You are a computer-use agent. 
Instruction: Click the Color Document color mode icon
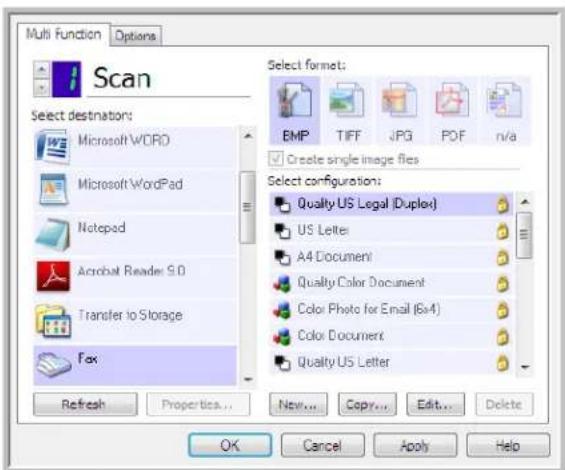pos(282,337)
